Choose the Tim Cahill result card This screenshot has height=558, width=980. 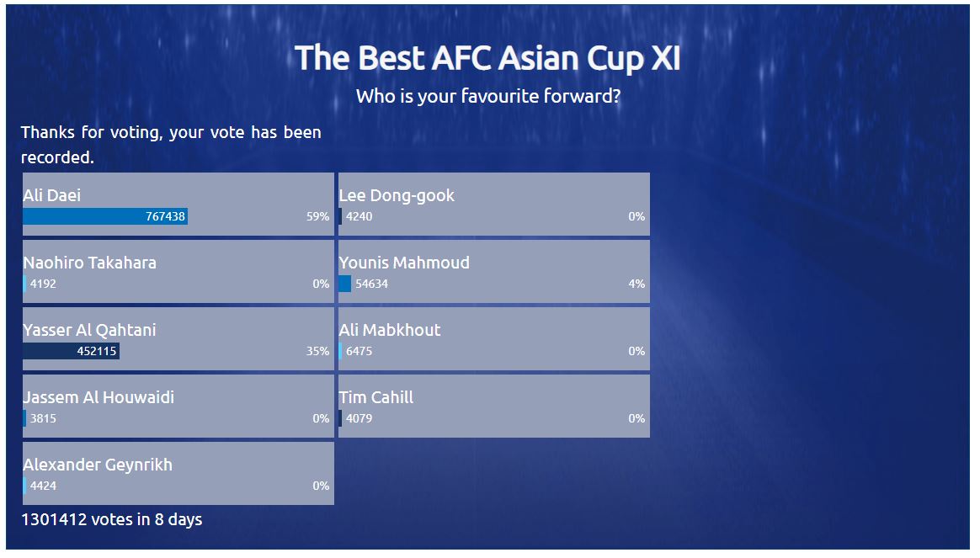[x=493, y=407]
